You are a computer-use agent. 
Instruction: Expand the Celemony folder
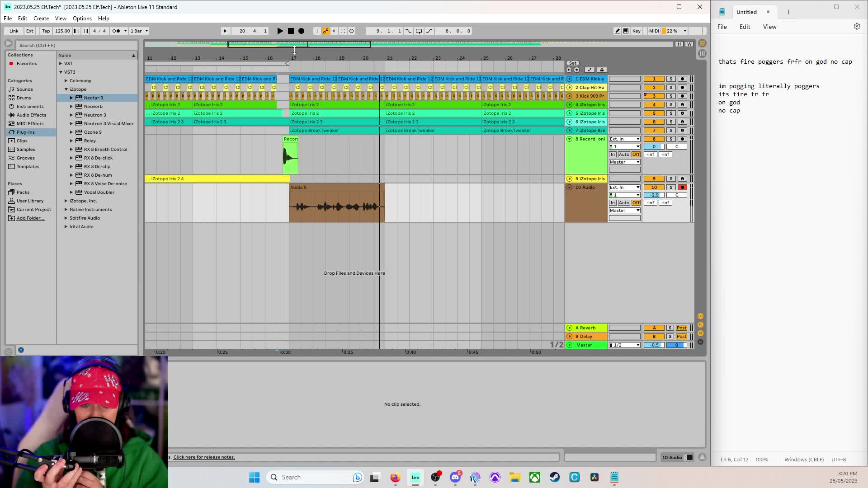pos(66,81)
